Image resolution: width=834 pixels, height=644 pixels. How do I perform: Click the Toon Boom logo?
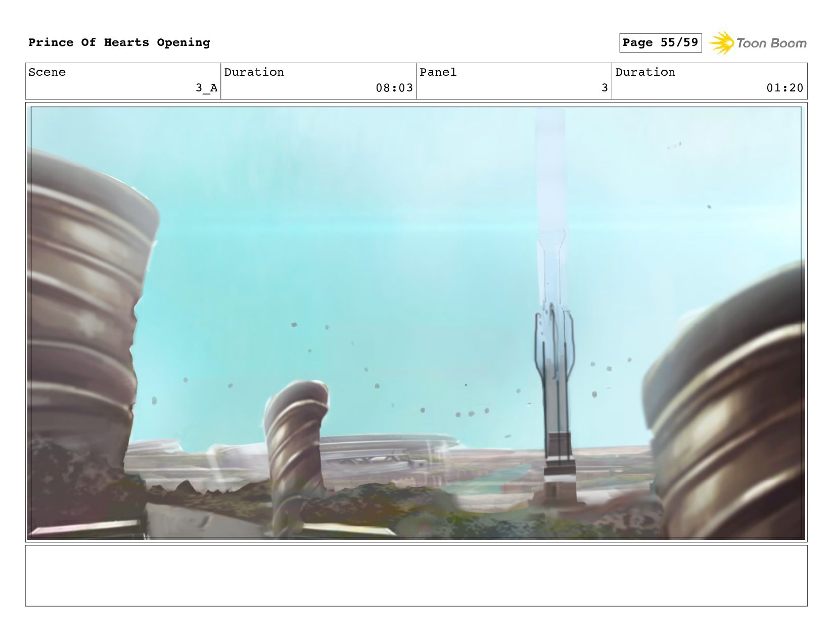pyautogui.click(x=758, y=43)
